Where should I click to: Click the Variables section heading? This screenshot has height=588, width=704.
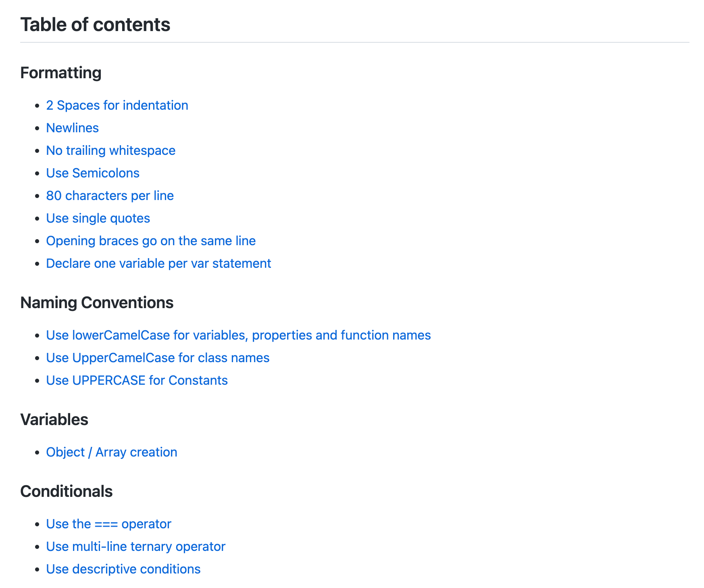(x=54, y=420)
